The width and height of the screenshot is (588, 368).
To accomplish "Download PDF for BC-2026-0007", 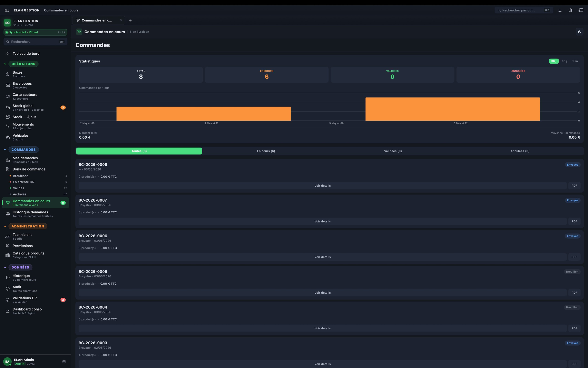I will point(574,221).
